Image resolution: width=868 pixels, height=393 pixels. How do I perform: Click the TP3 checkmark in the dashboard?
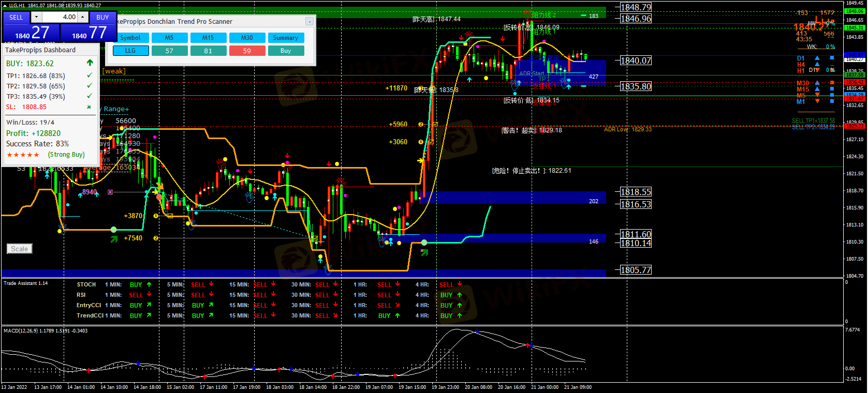(x=90, y=96)
